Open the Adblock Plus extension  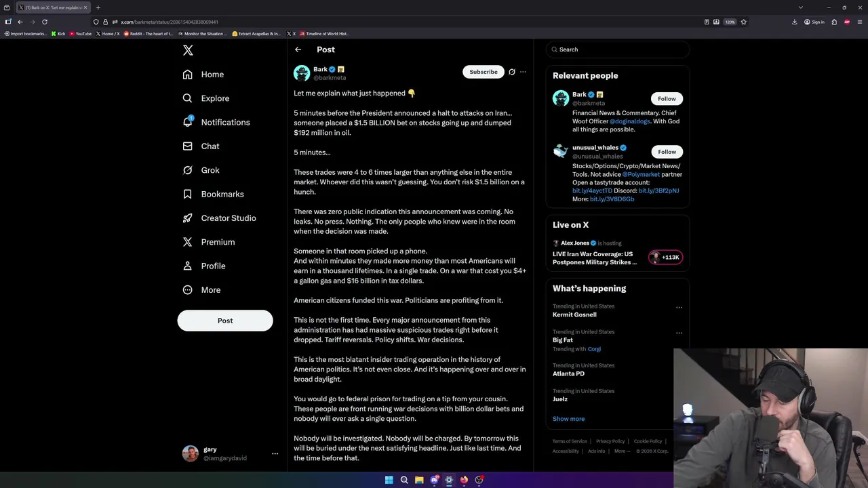(x=847, y=22)
